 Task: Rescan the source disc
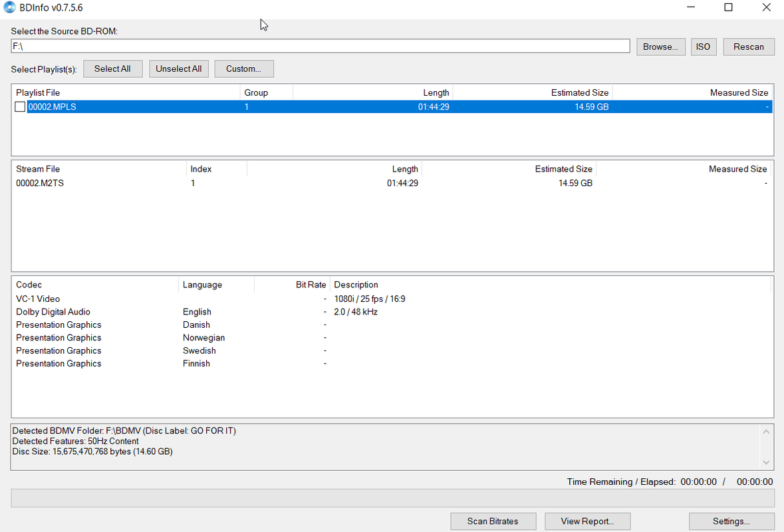click(x=749, y=47)
